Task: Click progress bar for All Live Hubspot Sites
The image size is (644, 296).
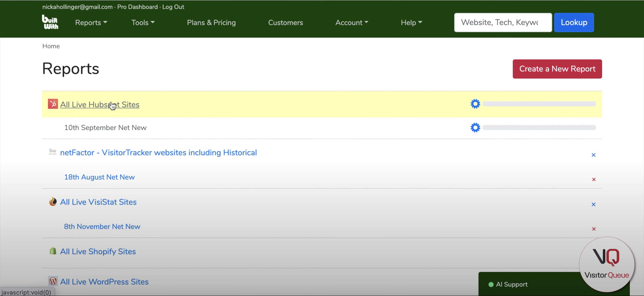Action: (539, 104)
